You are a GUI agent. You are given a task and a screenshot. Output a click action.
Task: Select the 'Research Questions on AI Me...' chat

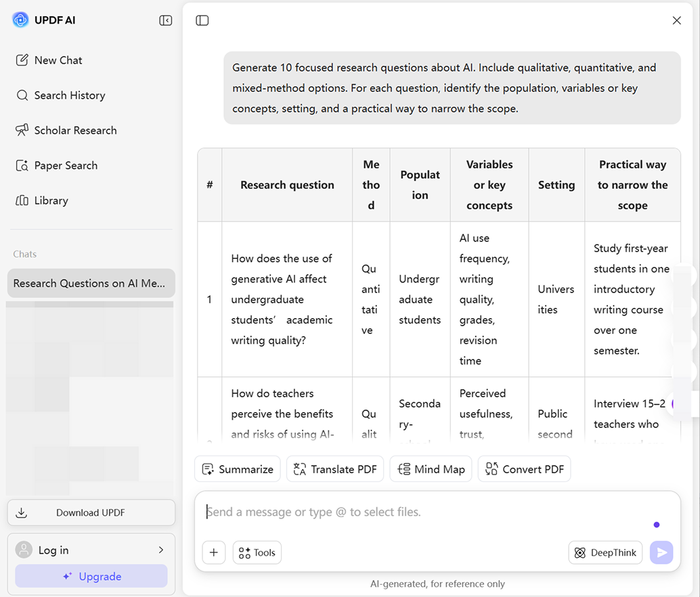[91, 284]
